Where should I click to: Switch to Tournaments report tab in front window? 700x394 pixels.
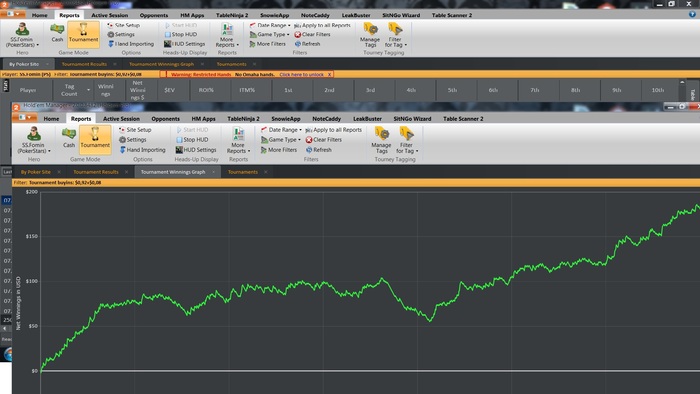coord(243,172)
